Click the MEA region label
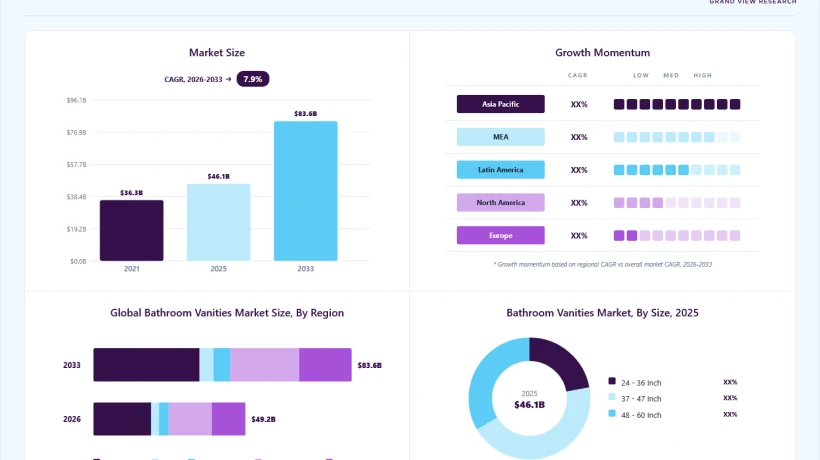The height and width of the screenshot is (460, 820). (x=500, y=137)
